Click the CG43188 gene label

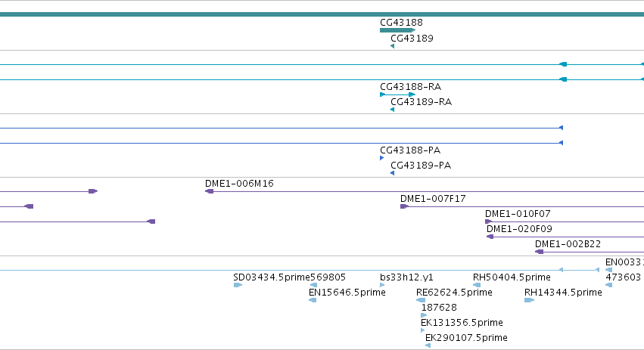[x=401, y=23]
